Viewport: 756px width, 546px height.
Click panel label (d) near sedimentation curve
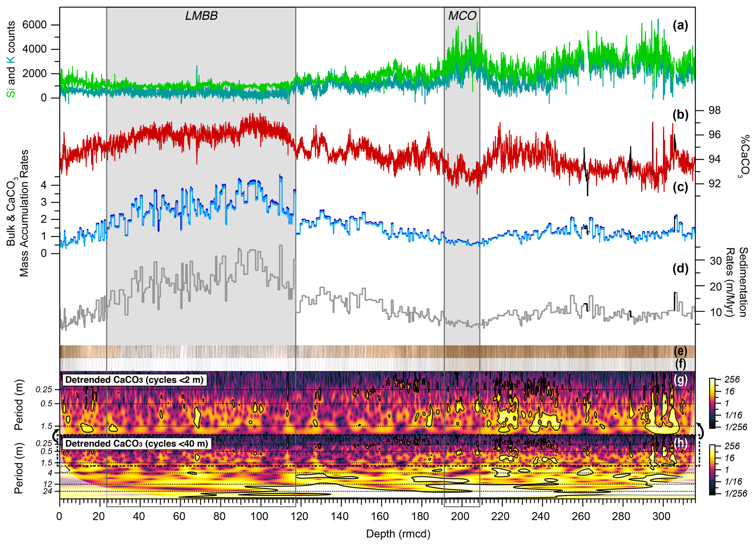[x=680, y=268]
